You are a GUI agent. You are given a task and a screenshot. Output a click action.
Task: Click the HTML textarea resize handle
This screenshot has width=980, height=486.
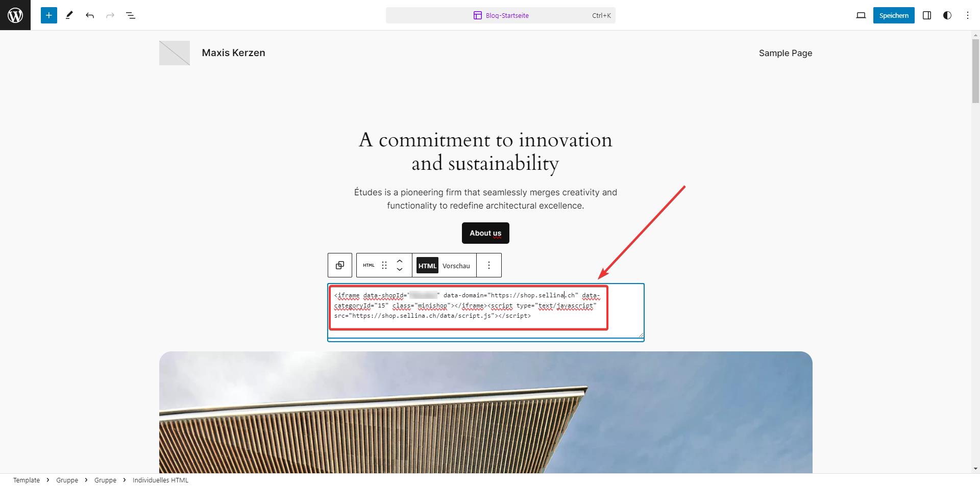coord(640,334)
